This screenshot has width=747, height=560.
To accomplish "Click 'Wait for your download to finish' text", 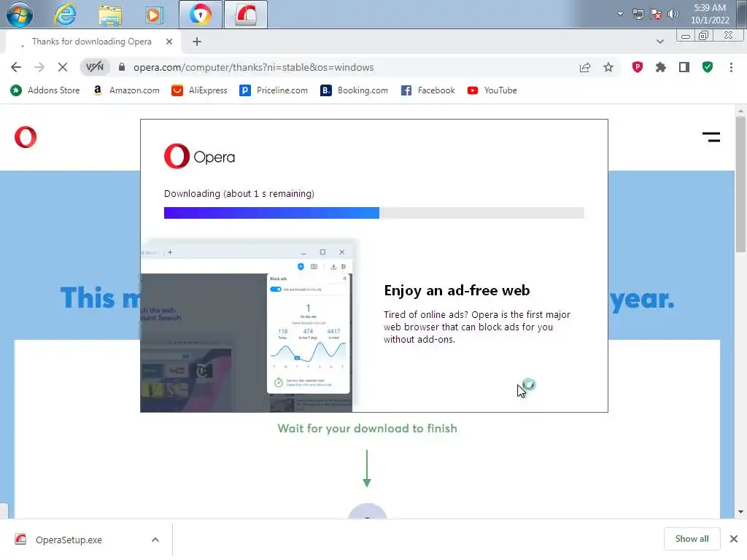I will tap(368, 429).
